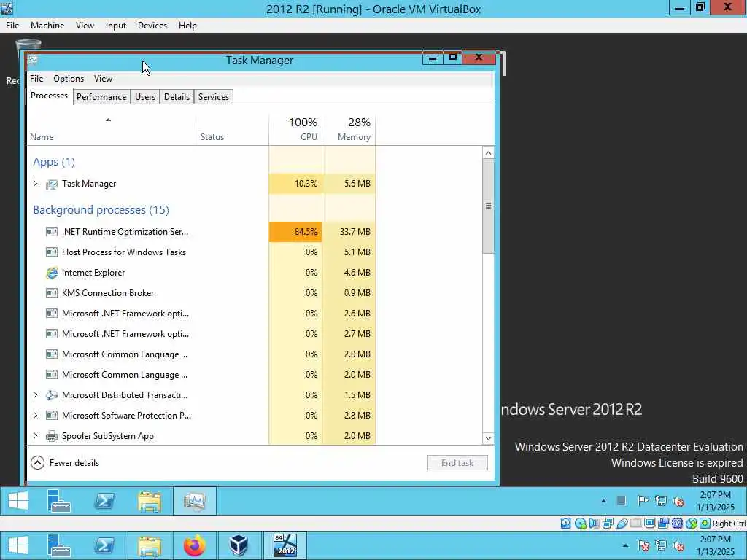Click the Task Manager app icon in Apps list
Screen dimensions: 747x560
click(x=52, y=184)
